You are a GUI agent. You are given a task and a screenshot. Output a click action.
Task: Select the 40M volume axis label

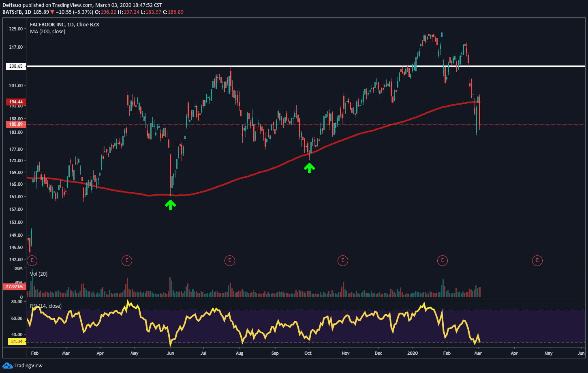[19, 283]
